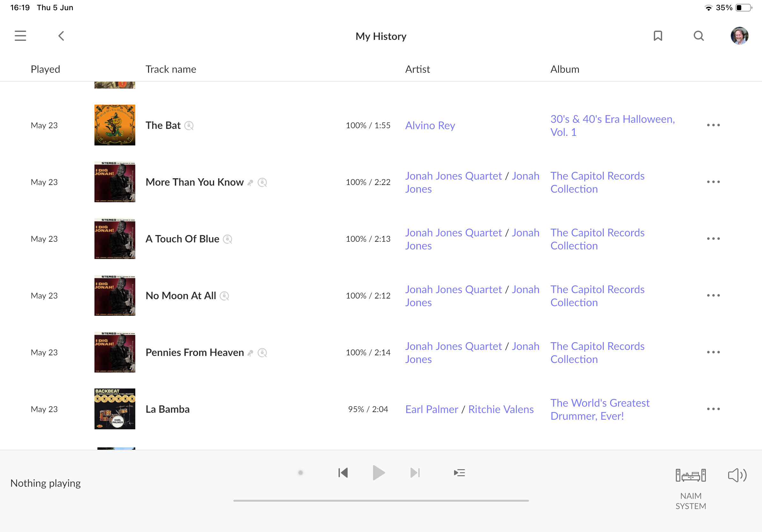
Task: Click the lyrics microphone icon beside Pennies From Heaven
Action: tap(250, 353)
